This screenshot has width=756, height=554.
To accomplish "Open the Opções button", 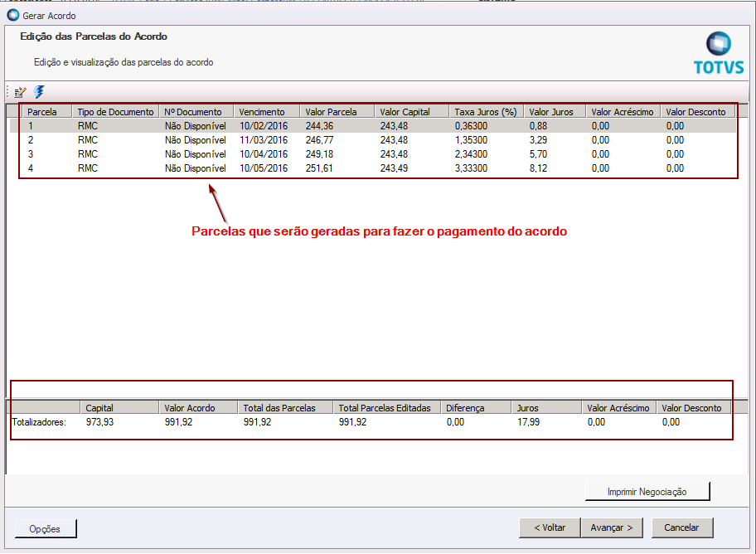I will (x=46, y=528).
